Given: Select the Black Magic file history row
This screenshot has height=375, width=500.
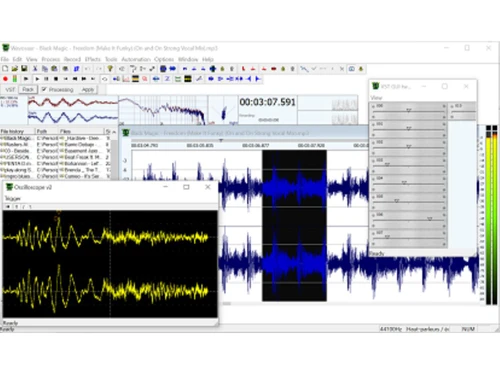Looking at the screenshot, I should point(17,138).
